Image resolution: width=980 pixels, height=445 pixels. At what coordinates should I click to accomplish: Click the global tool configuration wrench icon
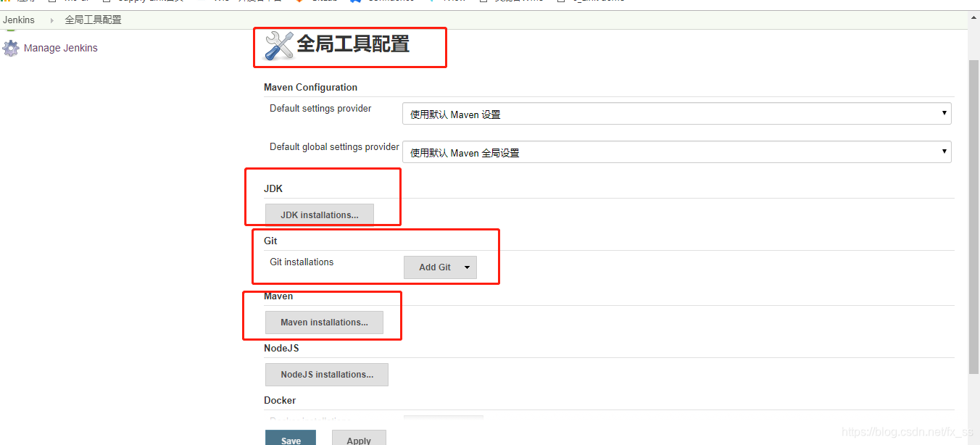point(279,46)
